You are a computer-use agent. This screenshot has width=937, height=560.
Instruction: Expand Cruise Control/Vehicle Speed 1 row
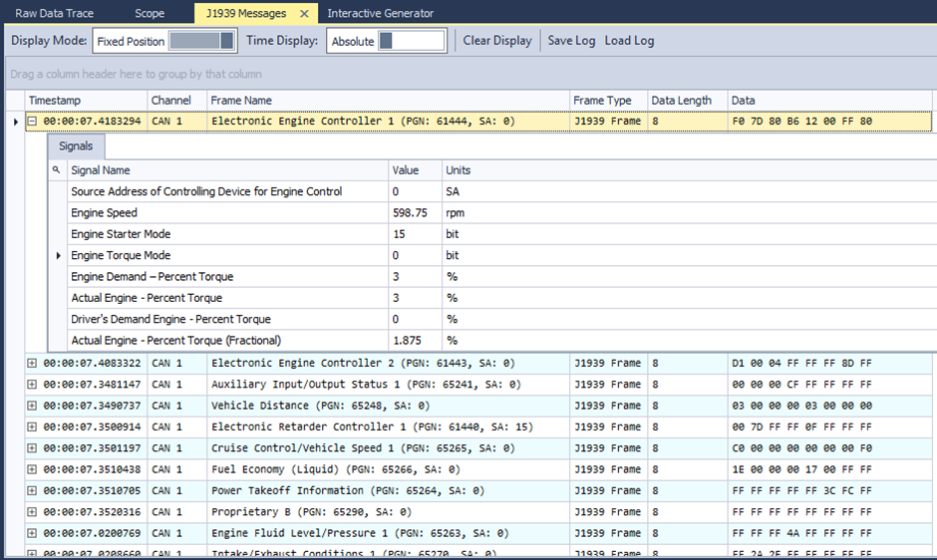coord(32,448)
